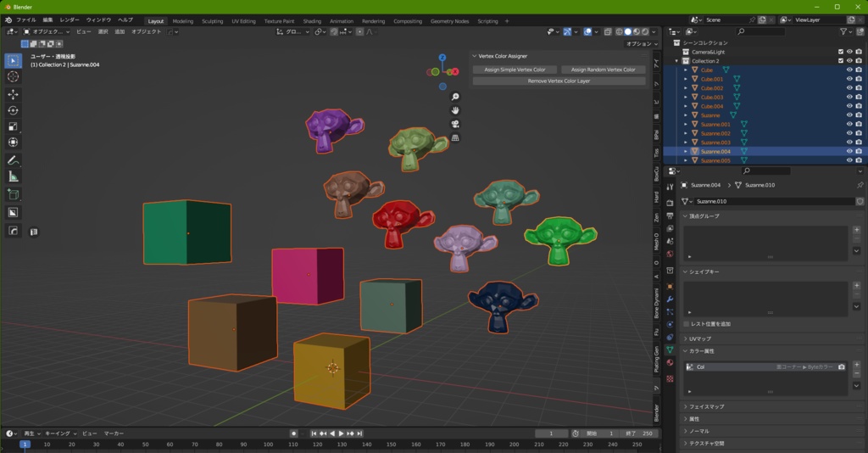Enable the レスト位置を追加 checkbox
This screenshot has width=868, height=453.
click(x=687, y=324)
